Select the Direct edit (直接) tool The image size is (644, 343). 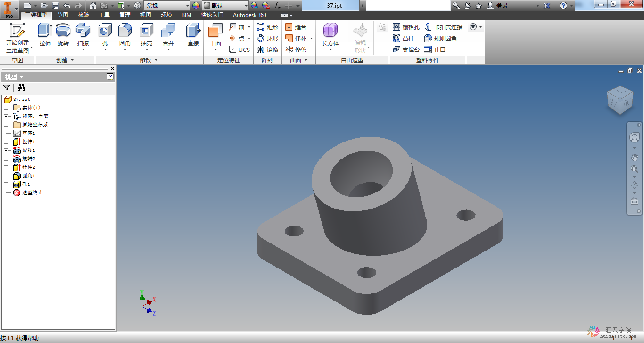click(x=193, y=35)
